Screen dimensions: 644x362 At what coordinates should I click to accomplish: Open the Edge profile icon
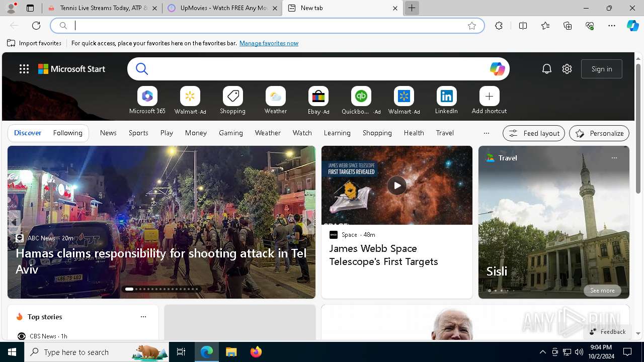pos(11,8)
